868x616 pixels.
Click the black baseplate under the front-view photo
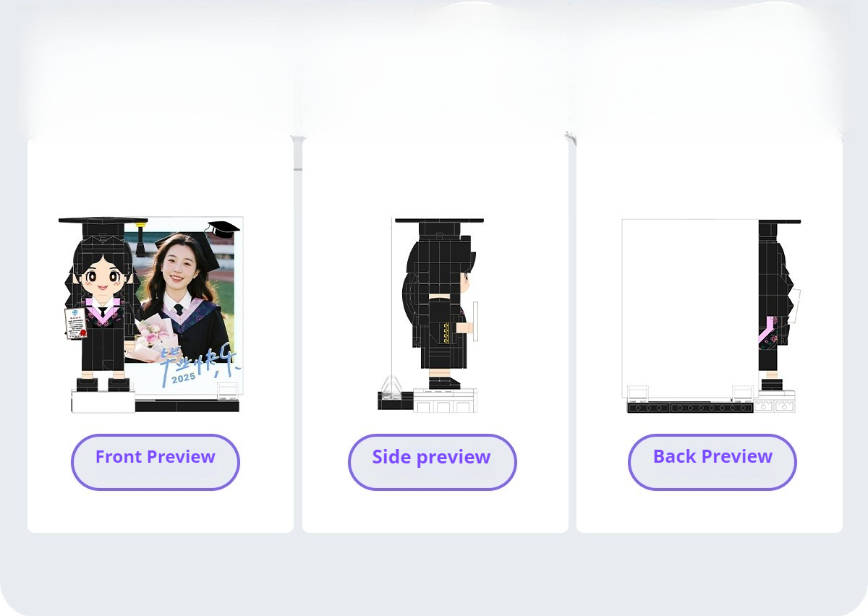point(187,406)
